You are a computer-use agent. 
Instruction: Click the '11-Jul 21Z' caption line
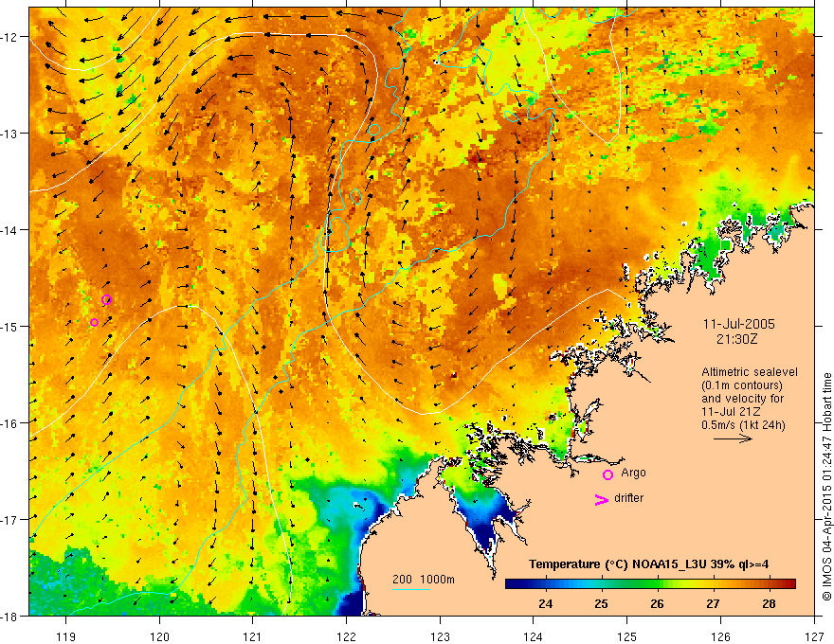[x=731, y=411]
